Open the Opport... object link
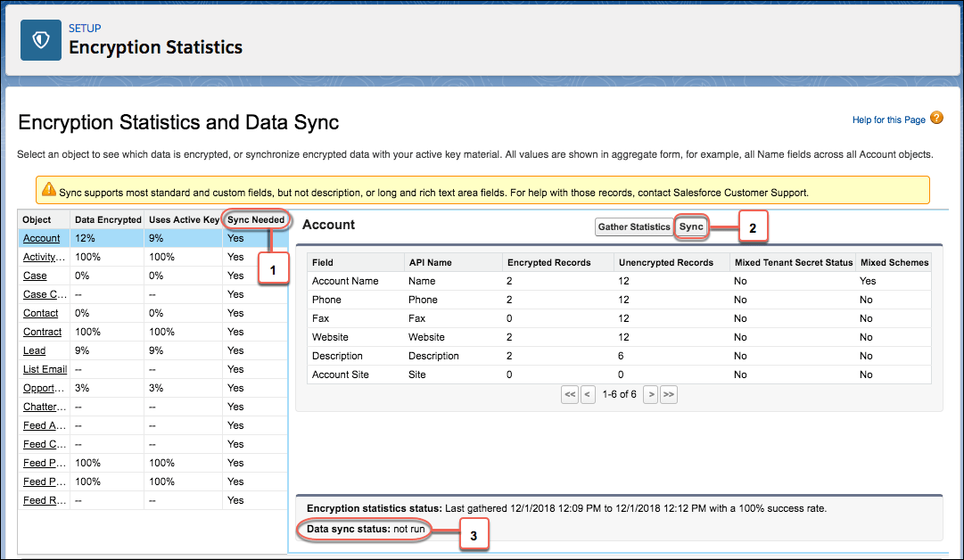The height and width of the screenshot is (560, 964). (44, 388)
